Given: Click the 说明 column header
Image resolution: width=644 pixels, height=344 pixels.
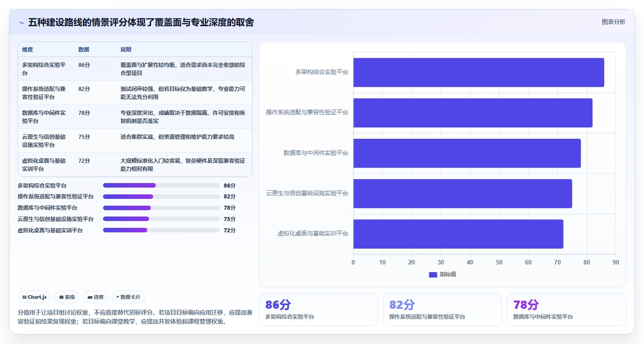Looking at the screenshot, I should pos(126,50).
